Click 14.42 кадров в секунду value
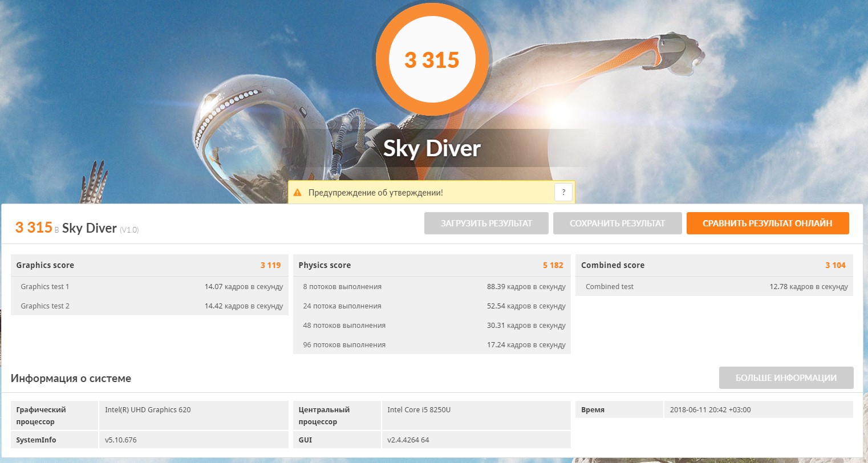868x463 pixels. (x=244, y=306)
